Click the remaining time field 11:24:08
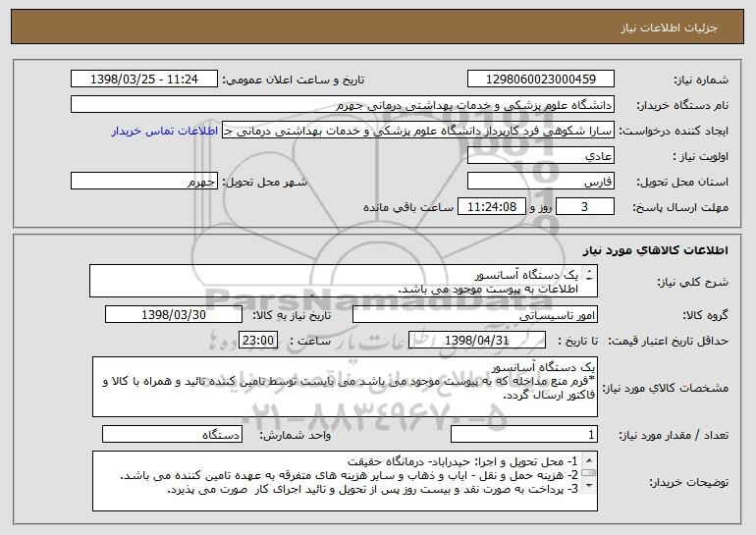 [491, 207]
